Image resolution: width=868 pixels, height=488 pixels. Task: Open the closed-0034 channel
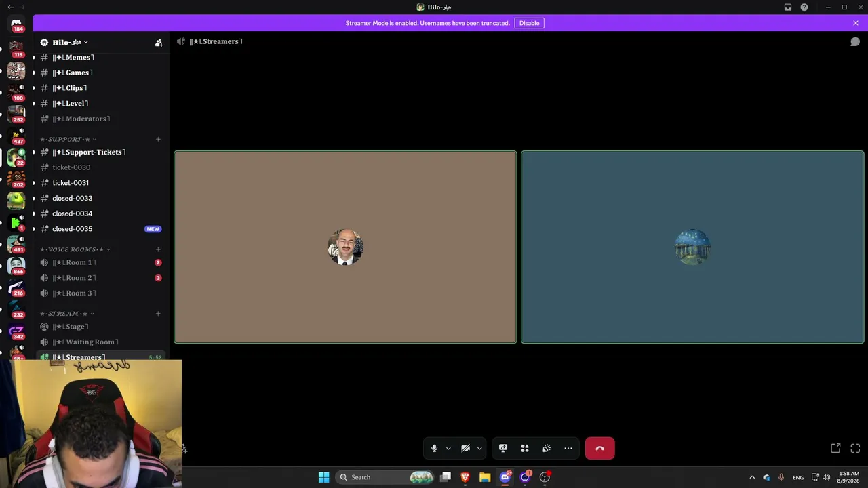[x=101, y=213]
